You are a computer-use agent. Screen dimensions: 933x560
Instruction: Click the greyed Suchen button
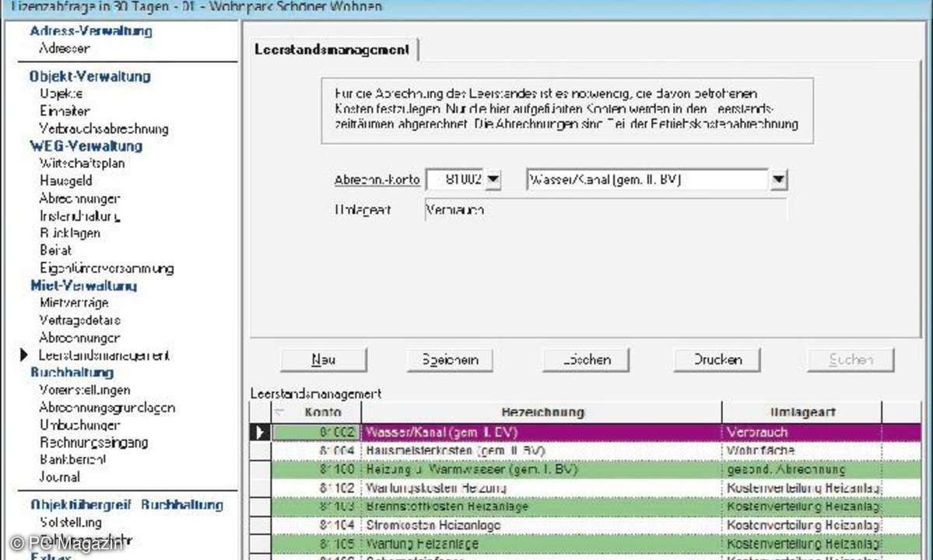pos(851,359)
